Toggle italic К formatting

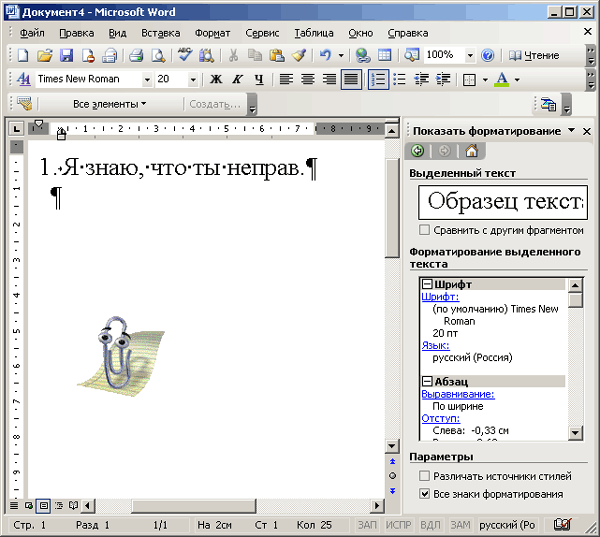pyautogui.click(x=238, y=79)
